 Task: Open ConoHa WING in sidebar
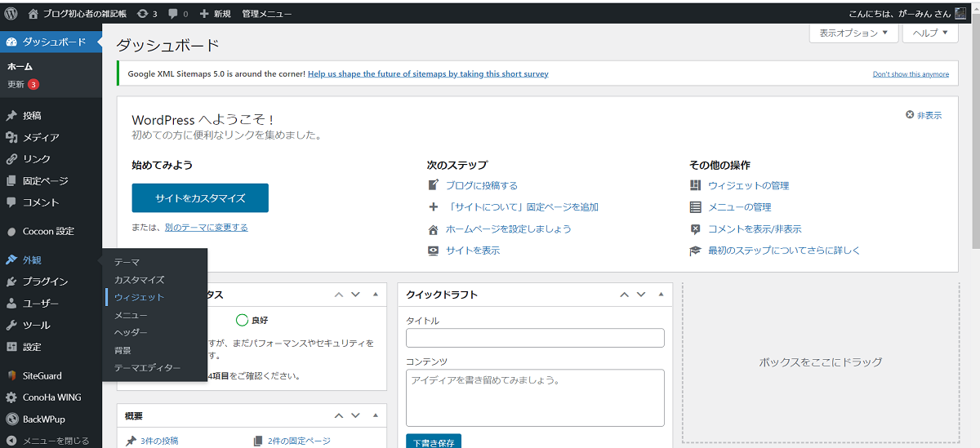click(51, 397)
